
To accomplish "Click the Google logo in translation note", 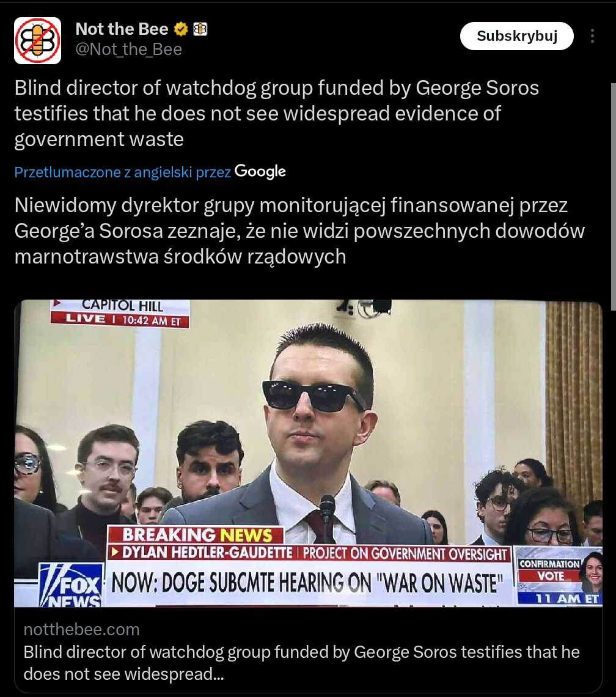I will [260, 172].
